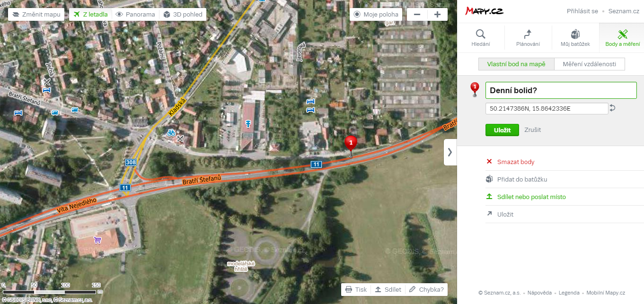644x304 pixels.
Task: Select Body a měření tool
Action: coord(622,37)
